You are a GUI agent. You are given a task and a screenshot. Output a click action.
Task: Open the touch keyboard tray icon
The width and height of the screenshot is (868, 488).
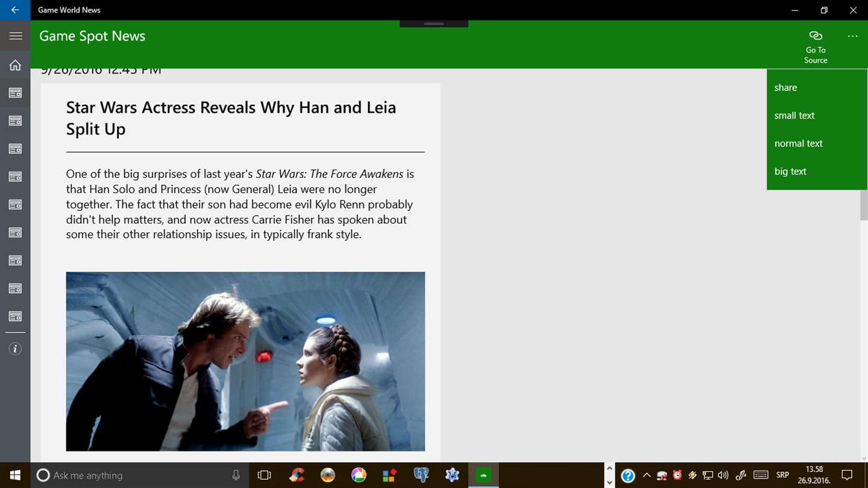[761, 475]
